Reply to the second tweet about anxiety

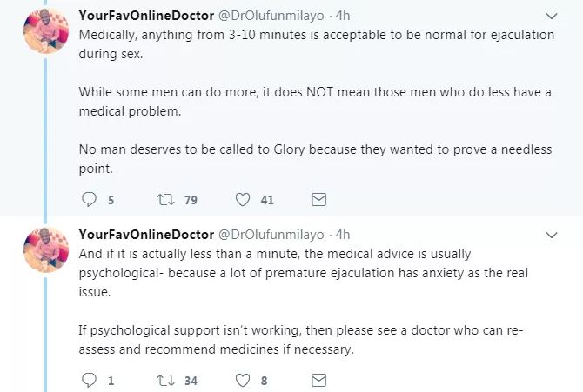[87, 380]
